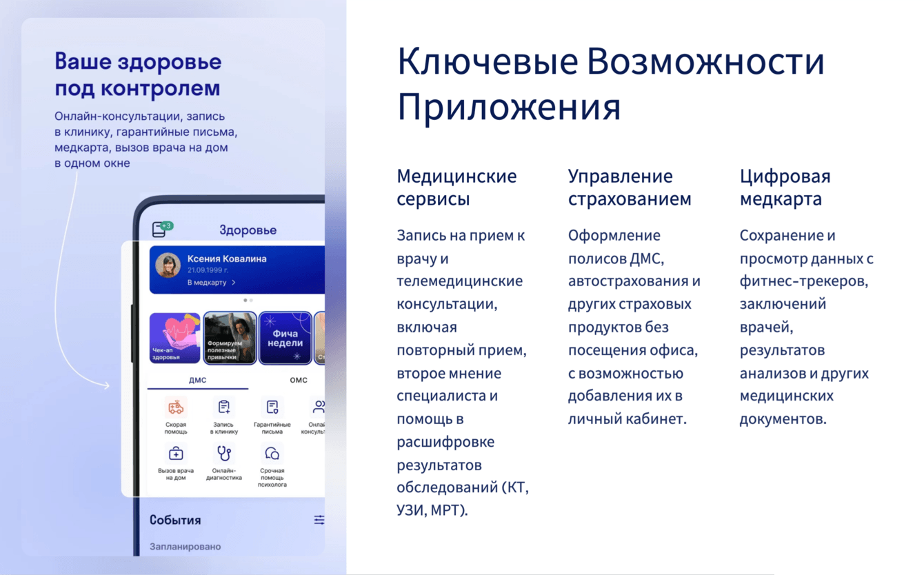
Task: Click the Ксения Ковалина profile card
Action: pos(237,269)
